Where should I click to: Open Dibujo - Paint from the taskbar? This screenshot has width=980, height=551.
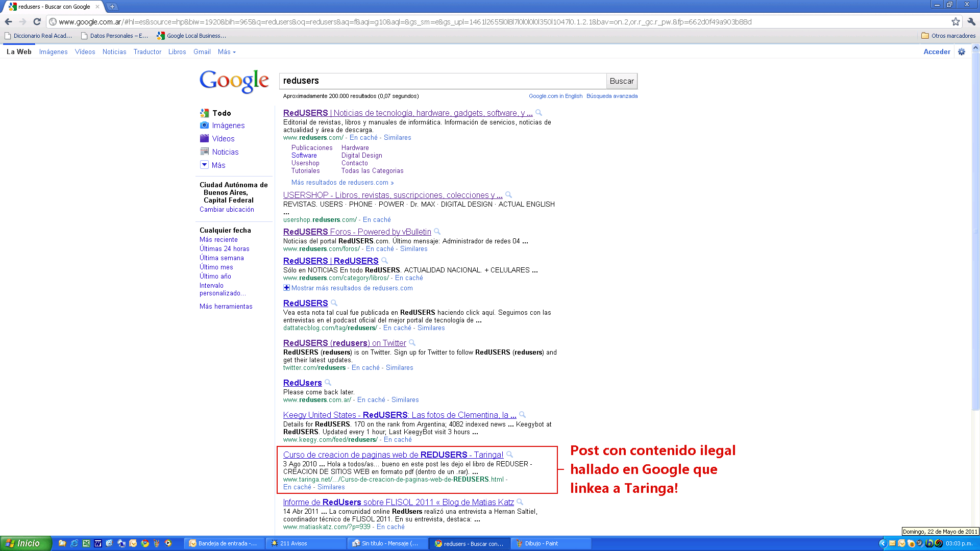[x=551, y=543]
